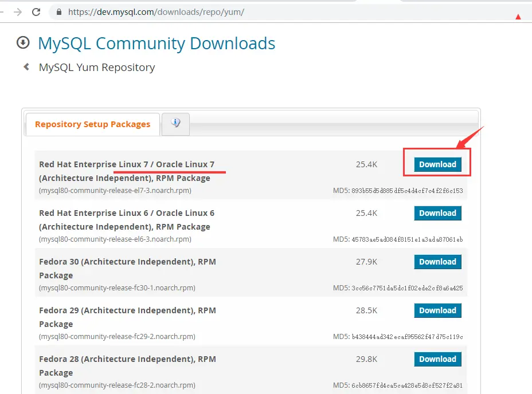Click filename mysql80-community-release-el7-3.noarch.rpm

(x=115, y=191)
